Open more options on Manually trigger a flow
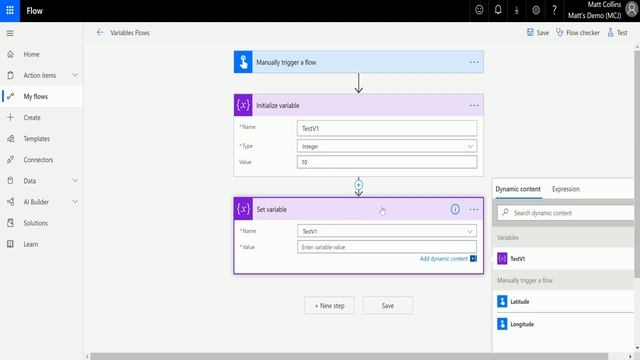 coord(474,62)
